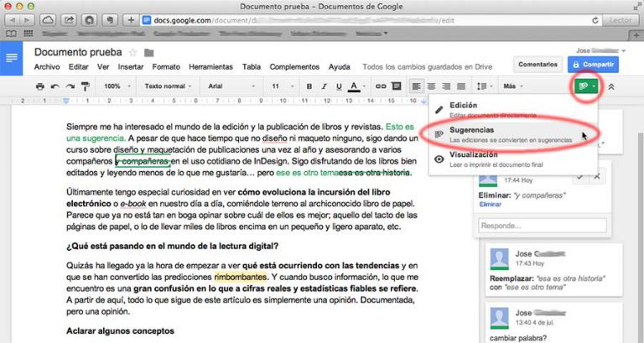Click the highlighted word rimbombantes

[x=241, y=277]
